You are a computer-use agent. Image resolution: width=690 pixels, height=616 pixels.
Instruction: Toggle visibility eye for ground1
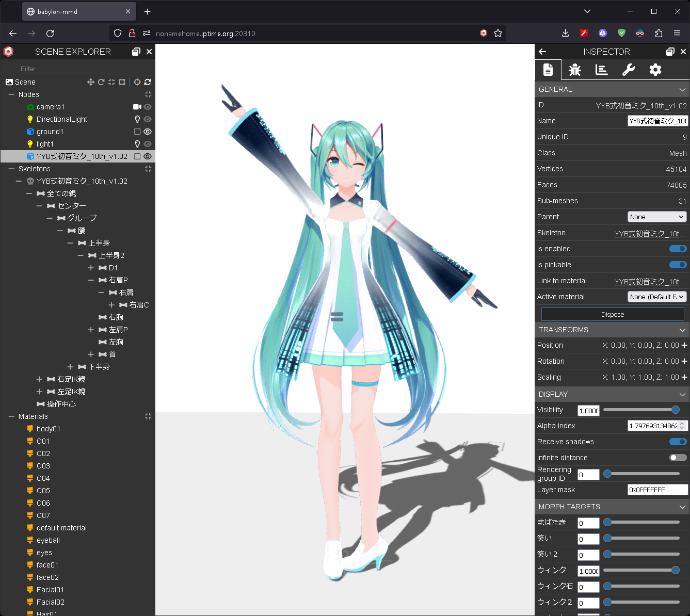tap(148, 132)
